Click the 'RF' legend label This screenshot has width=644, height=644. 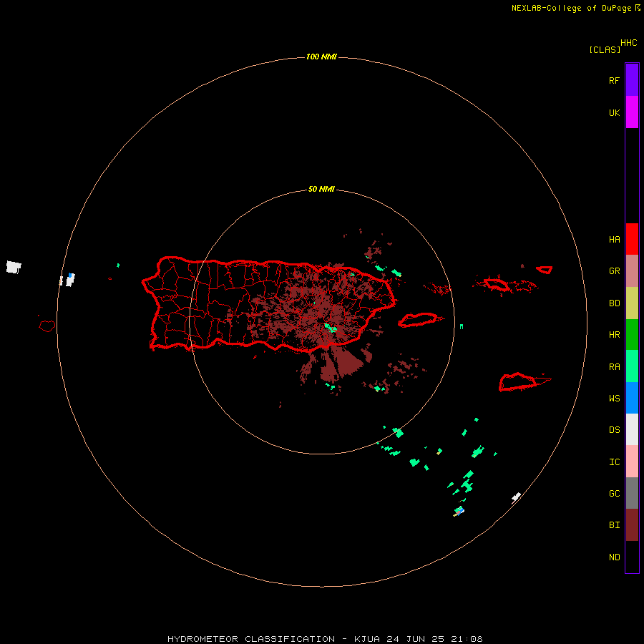614,80
